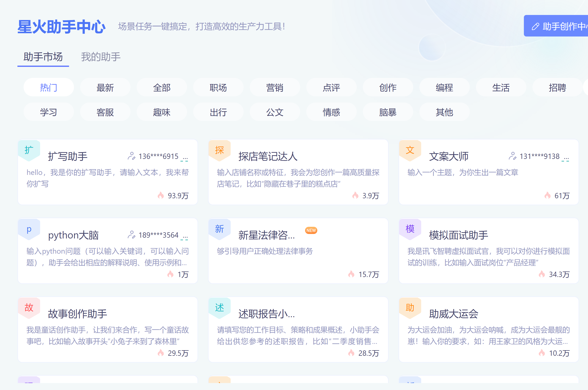The width and height of the screenshot is (588, 390).
Task: Click the p badge icon on python大脑 card
Action: point(29,229)
